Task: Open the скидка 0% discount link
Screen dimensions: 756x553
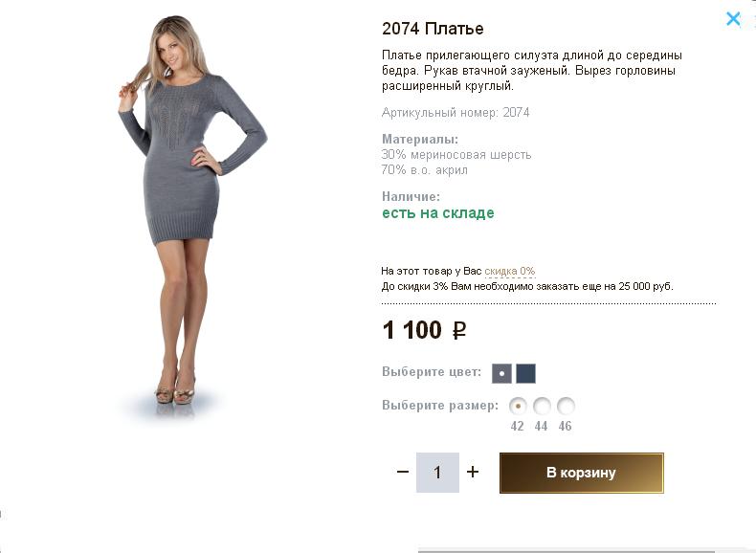Action: pyautogui.click(x=509, y=272)
